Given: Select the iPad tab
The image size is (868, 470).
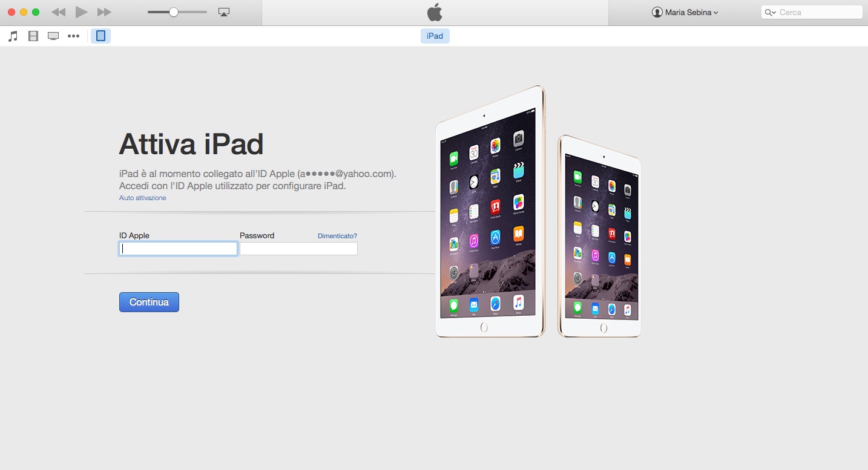Looking at the screenshot, I should point(435,36).
